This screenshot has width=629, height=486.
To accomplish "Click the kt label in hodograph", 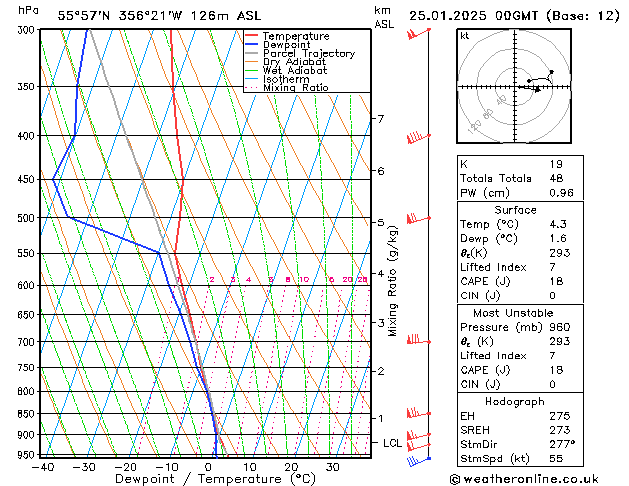I will pyautogui.click(x=465, y=36).
